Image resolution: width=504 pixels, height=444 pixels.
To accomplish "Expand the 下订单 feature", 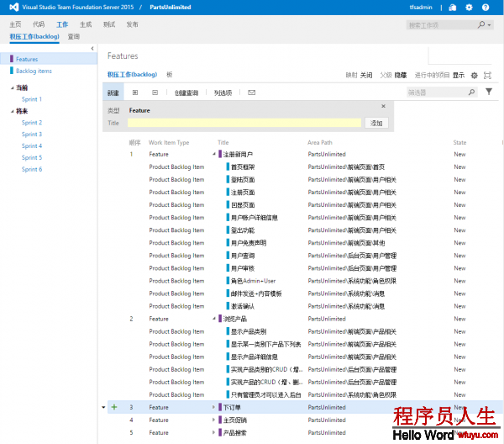I will (x=213, y=407).
